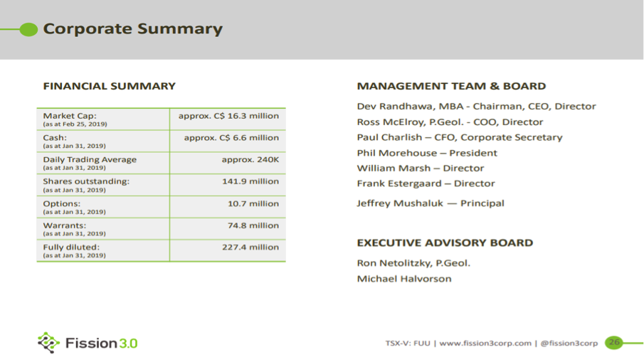Click the Daily Trading Average row label
The image size is (644, 362).
tap(90, 160)
